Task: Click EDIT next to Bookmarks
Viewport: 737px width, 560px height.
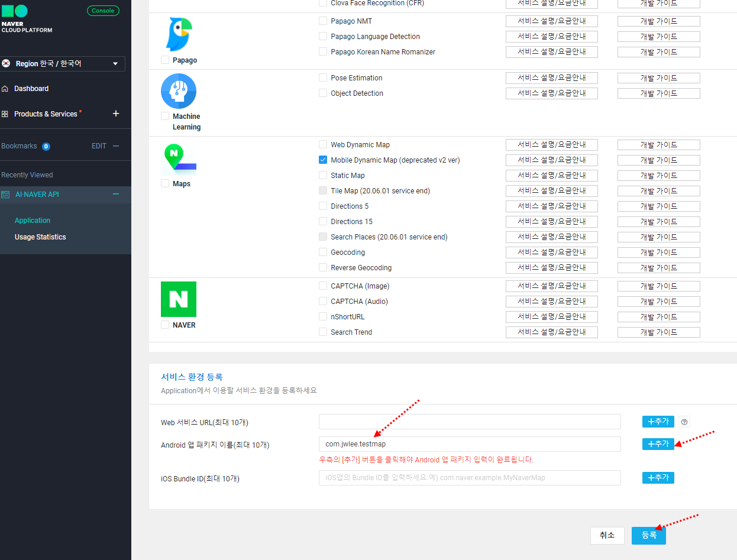Action: pos(99,146)
